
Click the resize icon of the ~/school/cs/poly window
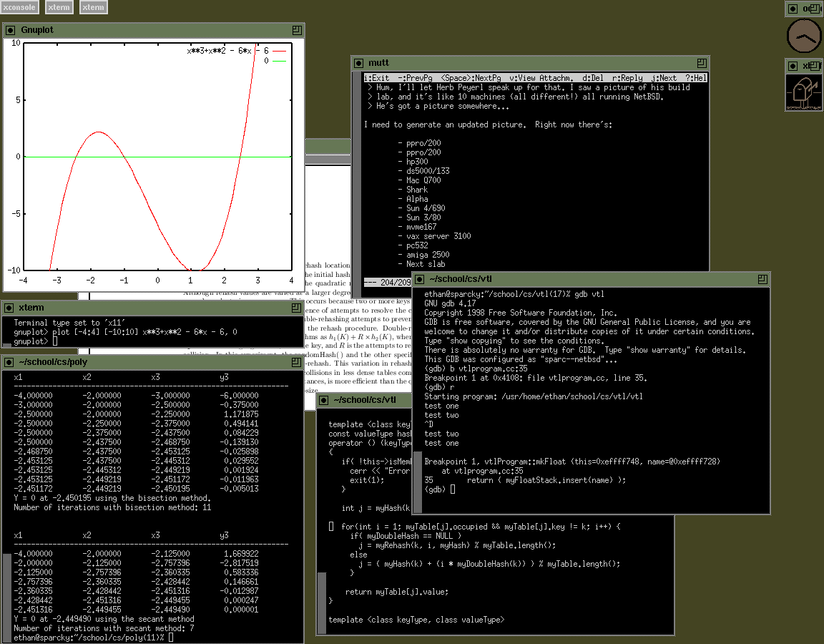point(296,361)
